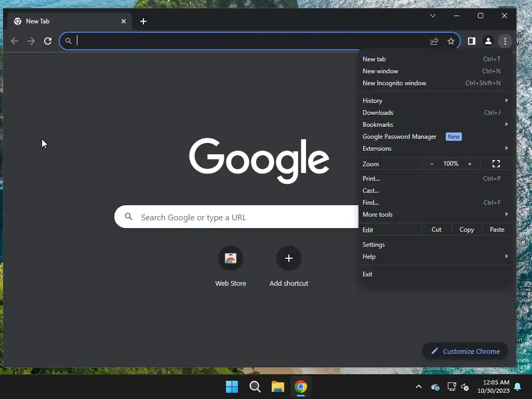Screen dimensions: 532x399
Task: Select New tab from the menu
Action: point(435,59)
